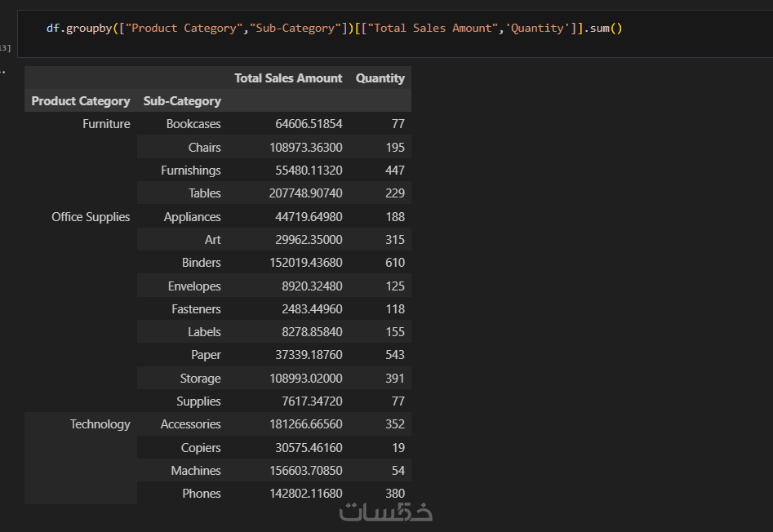Click the cell execution count 13 label
This screenshot has width=773, height=532.
click(5, 49)
